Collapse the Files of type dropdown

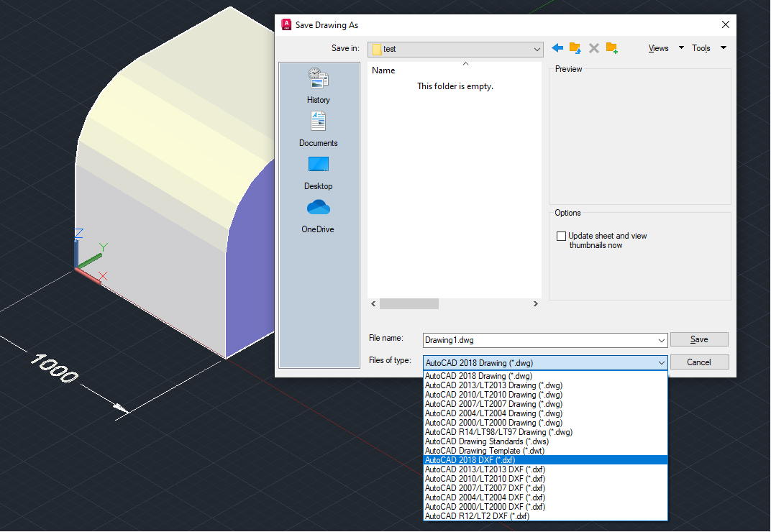click(662, 363)
